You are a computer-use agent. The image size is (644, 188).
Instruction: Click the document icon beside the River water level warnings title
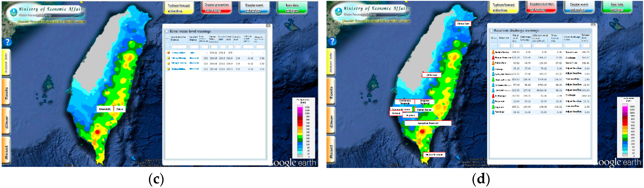[167, 31]
